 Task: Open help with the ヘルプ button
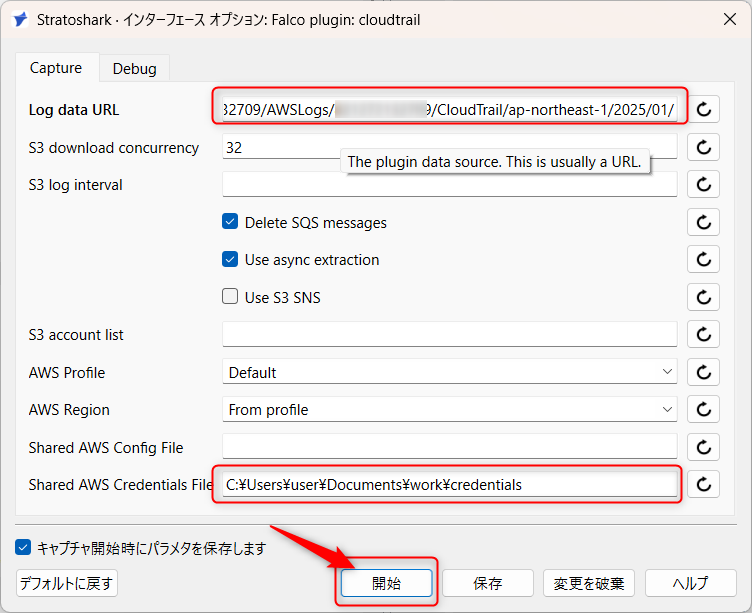point(690,583)
